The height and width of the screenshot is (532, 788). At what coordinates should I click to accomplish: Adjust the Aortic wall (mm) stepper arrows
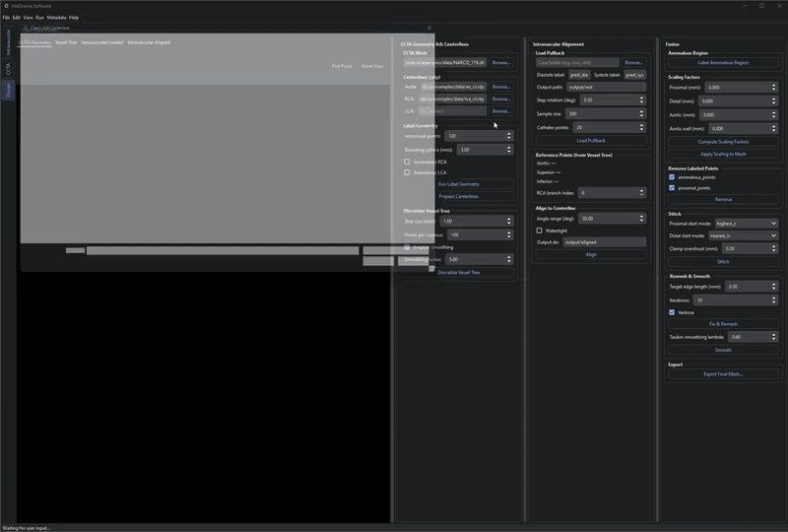click(774, 129)
